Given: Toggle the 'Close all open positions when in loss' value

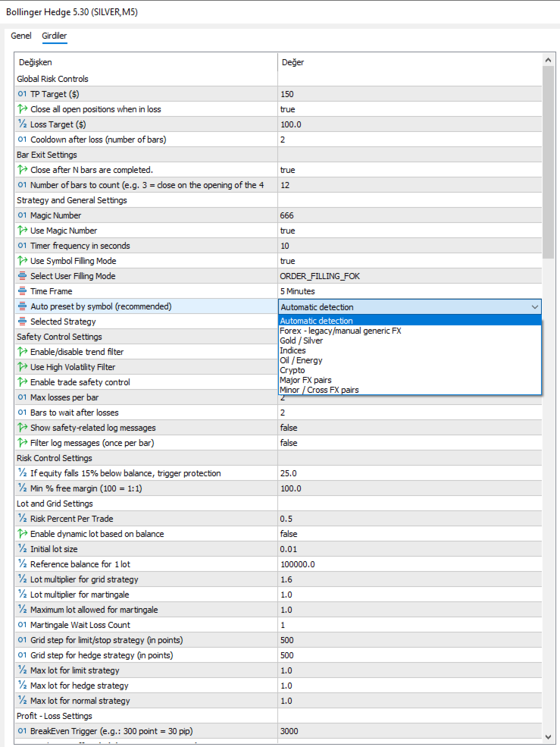Looking at the screenshot, I should pos(409,109).
